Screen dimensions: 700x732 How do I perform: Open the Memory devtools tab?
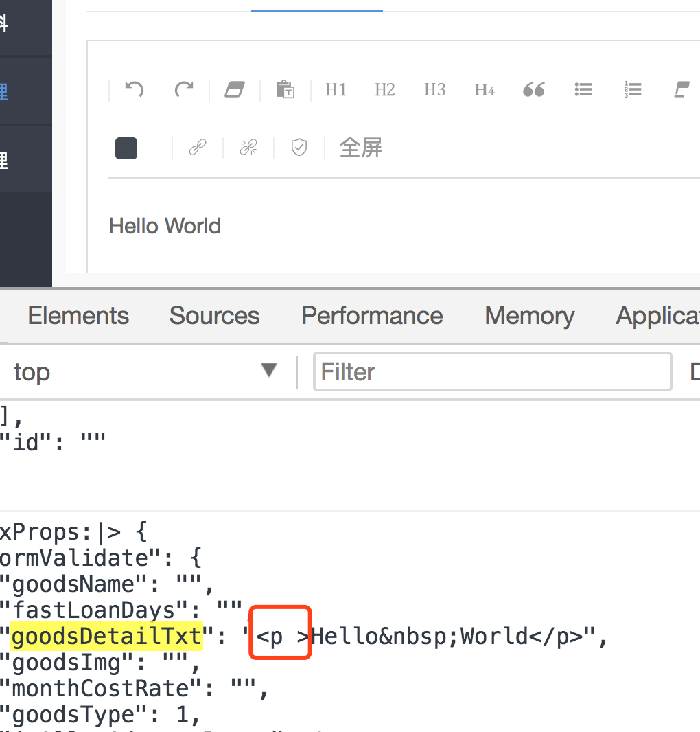(530, 316)
